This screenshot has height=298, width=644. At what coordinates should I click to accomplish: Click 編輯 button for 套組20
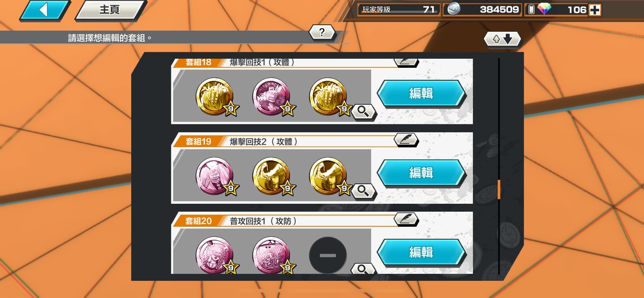[421, 252]
